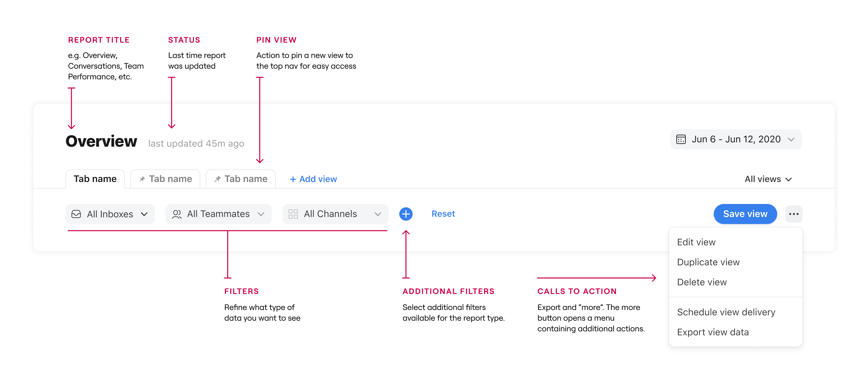
Task: Choose Schedule view delivery
Action: (x=726, y=312)
